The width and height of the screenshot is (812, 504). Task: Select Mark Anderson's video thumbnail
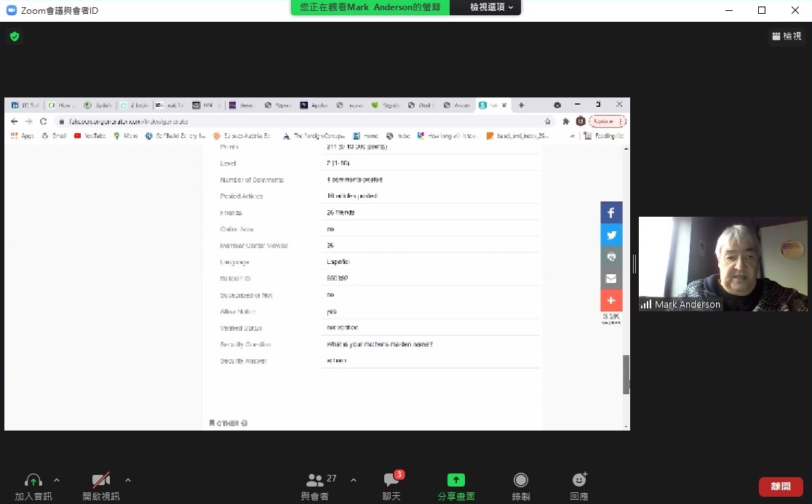(x=723, y=264)
